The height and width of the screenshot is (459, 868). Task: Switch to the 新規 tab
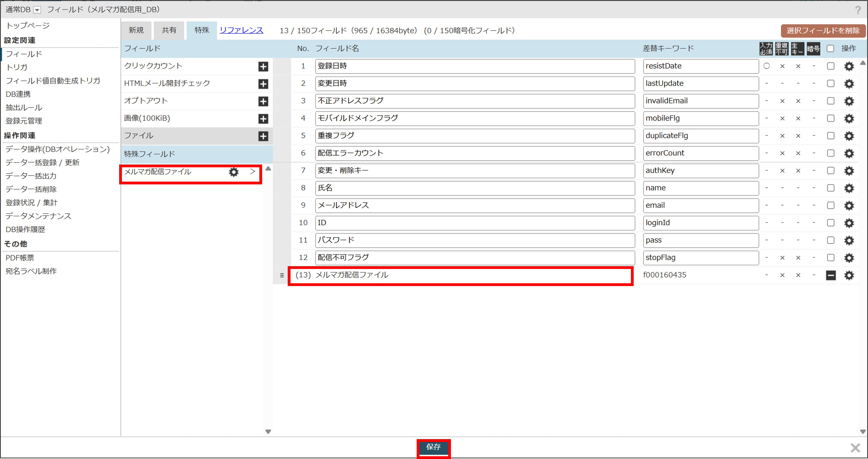pos(136,30)
